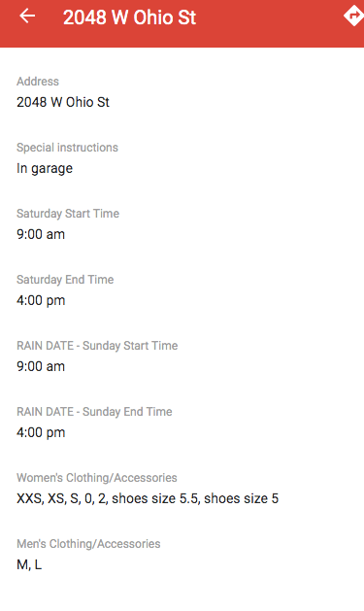Click the women's sizes text starting with XXS
This screenshot has width=364, height=611.
(148, 498)
